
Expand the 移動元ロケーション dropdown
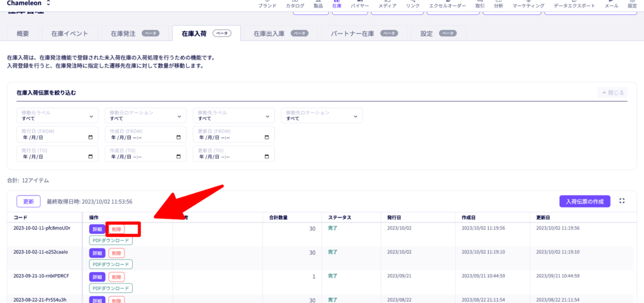pos(145,116)
